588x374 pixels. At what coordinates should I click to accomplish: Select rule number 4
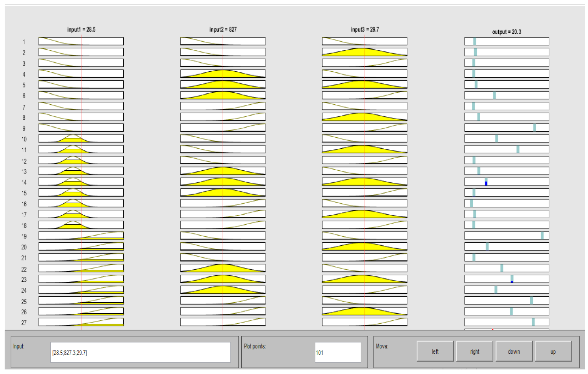[x=24, y=74]
